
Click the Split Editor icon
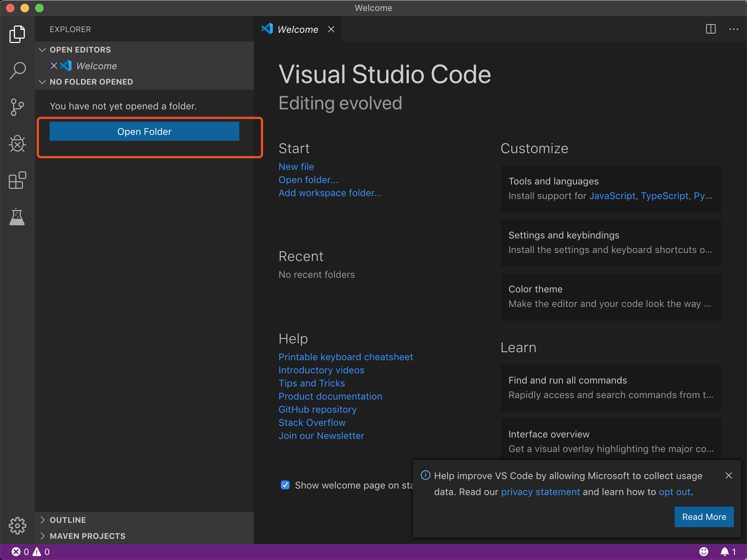(x=711, y=29)
